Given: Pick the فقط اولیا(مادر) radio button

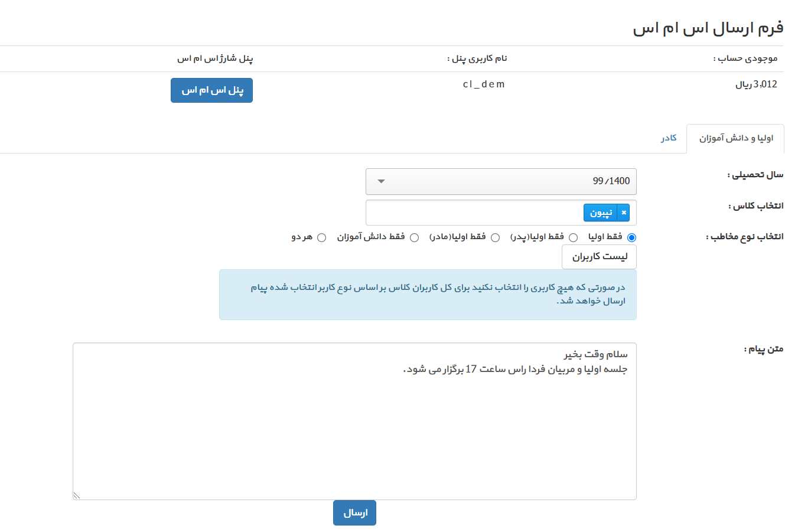Looking at the screenshot, I should [x=496, y=237].
